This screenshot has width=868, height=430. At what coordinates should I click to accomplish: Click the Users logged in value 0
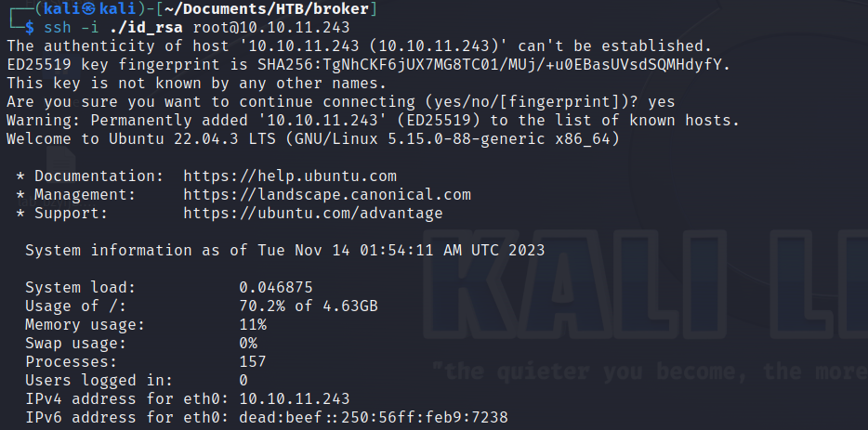coord(243,381)
